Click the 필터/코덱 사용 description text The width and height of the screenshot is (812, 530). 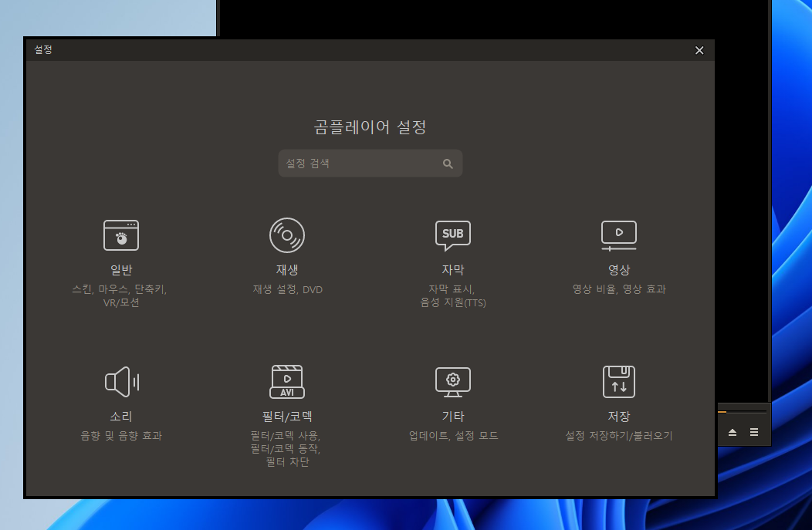pyautogui.click(x=284, y=435)
